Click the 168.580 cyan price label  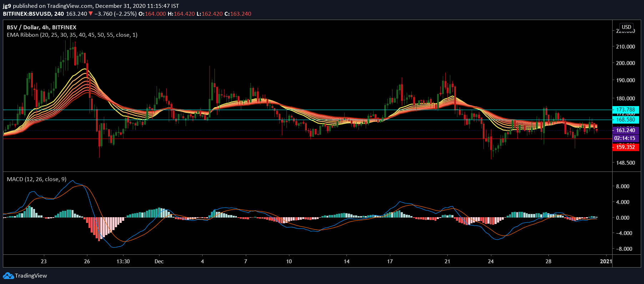625,120
